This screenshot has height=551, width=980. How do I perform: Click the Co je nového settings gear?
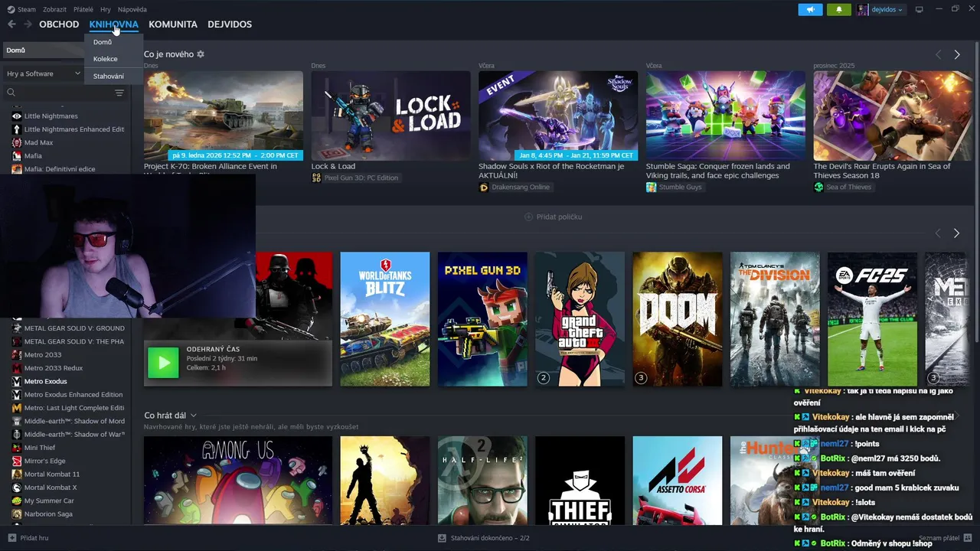click(201, 54)
